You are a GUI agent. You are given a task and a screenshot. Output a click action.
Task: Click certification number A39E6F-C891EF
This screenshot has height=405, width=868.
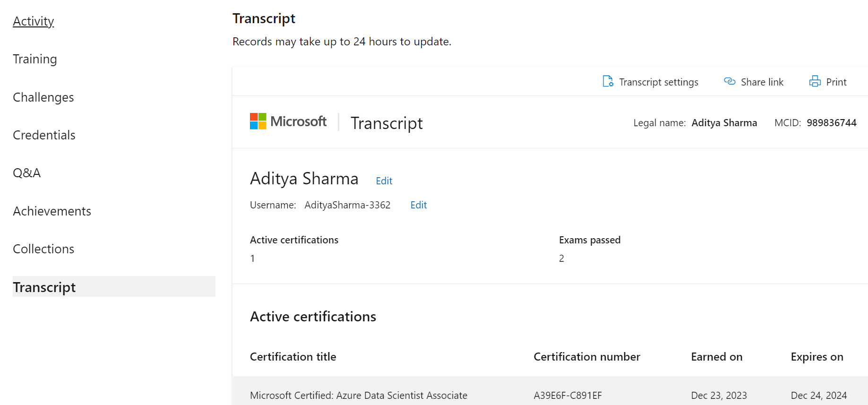coord(567,395)
